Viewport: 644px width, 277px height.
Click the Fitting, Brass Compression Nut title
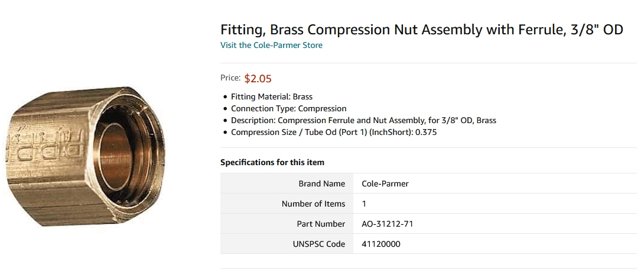pyautogui.click(x=422, y=30)
